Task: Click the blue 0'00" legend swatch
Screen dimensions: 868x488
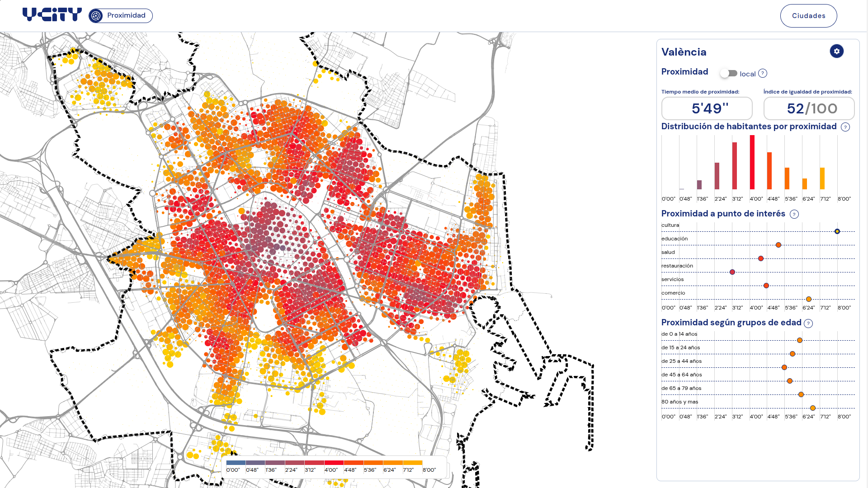Action: tap(236, 463)
